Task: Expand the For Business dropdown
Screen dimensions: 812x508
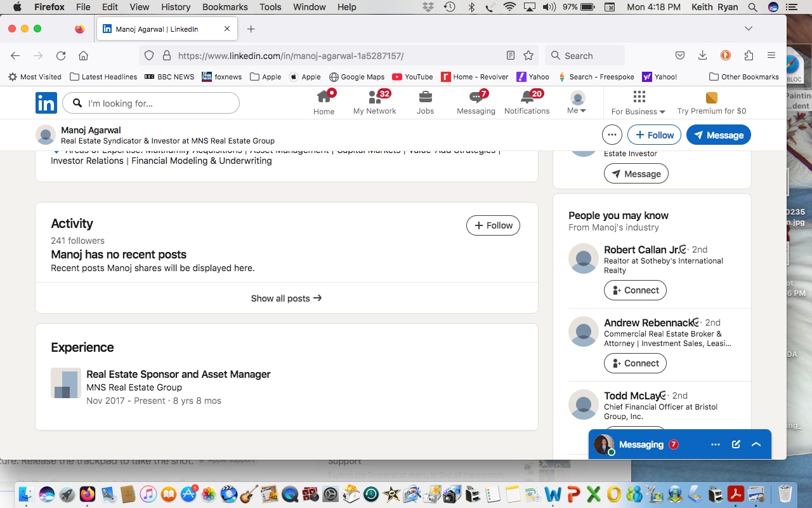Action: (x=638, y=103)
